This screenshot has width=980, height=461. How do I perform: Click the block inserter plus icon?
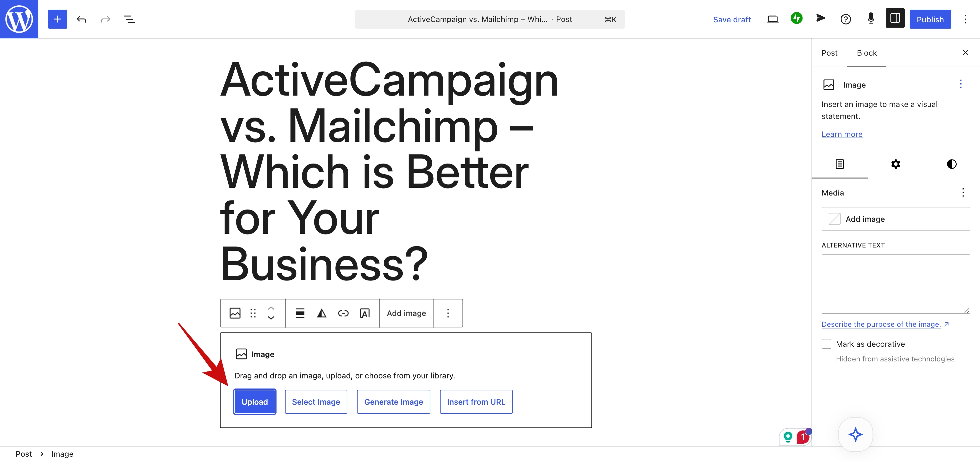pyautogui.click(x=57, y=19)
